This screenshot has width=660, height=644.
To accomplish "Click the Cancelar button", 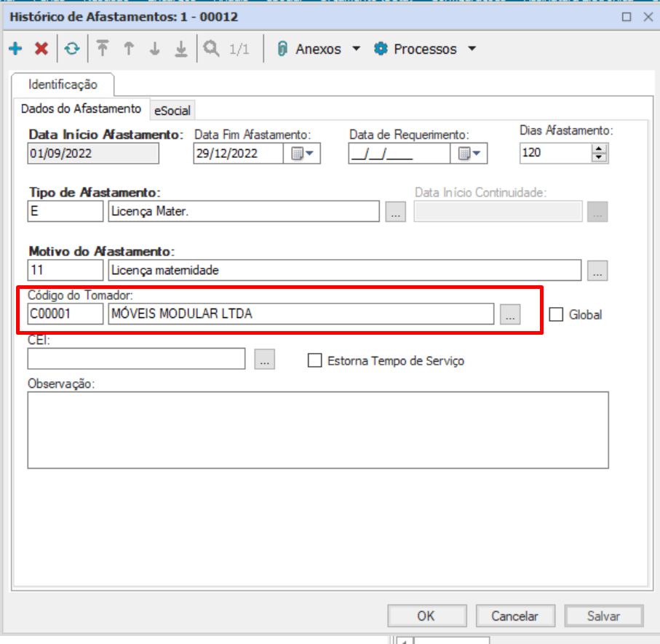I will (x=515, y=616).
